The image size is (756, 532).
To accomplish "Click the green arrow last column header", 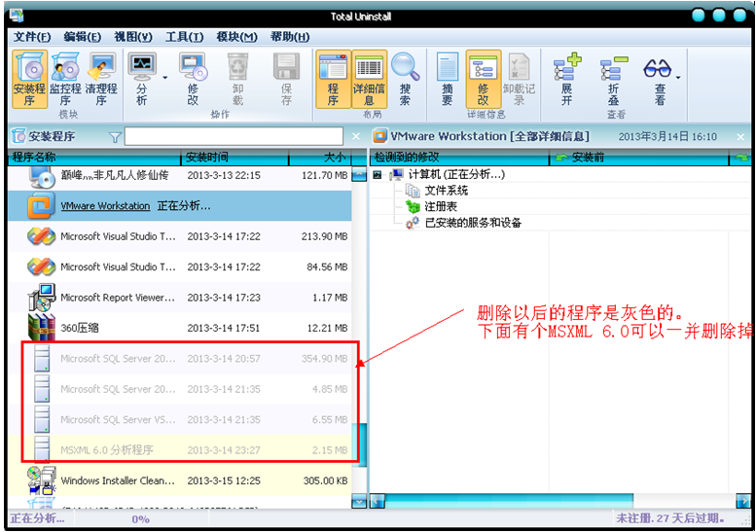I will [741, 158].
